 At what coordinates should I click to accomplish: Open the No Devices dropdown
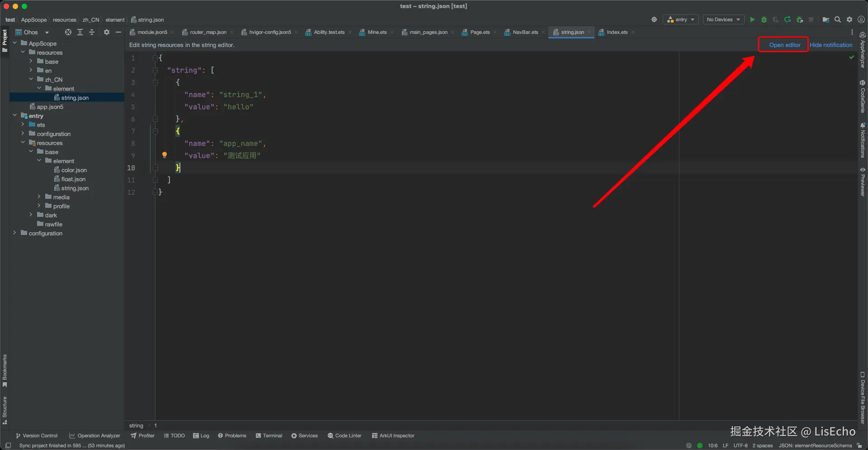[x=723, y=19]
